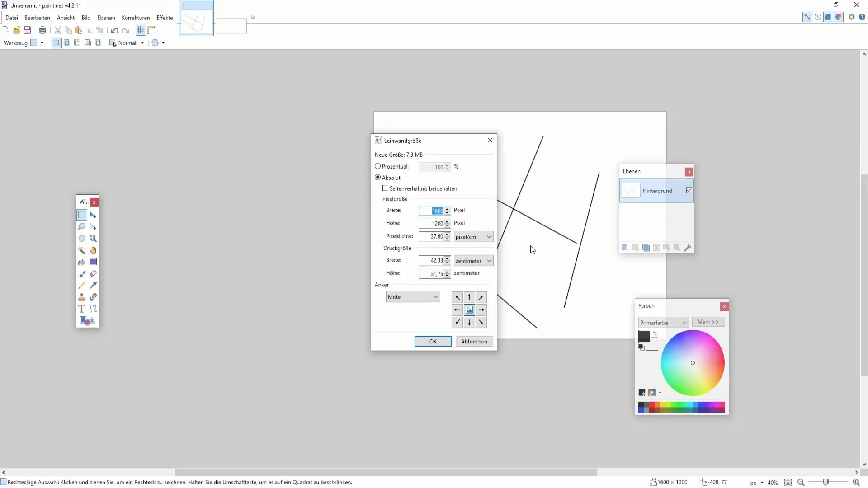Select the Rectangle Select tool
The image size is (868, 488).
(x=82, y=215)
